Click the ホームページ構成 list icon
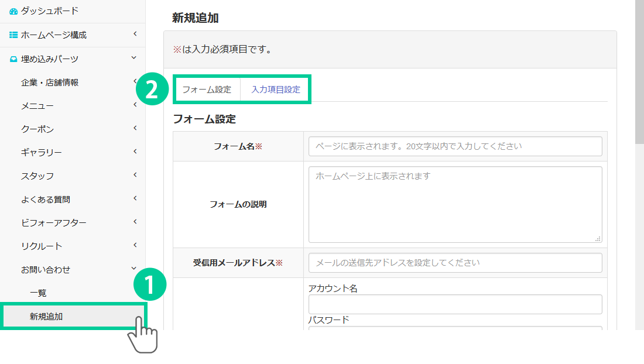This screenshot has height=364, width=644. click(13, 35)
